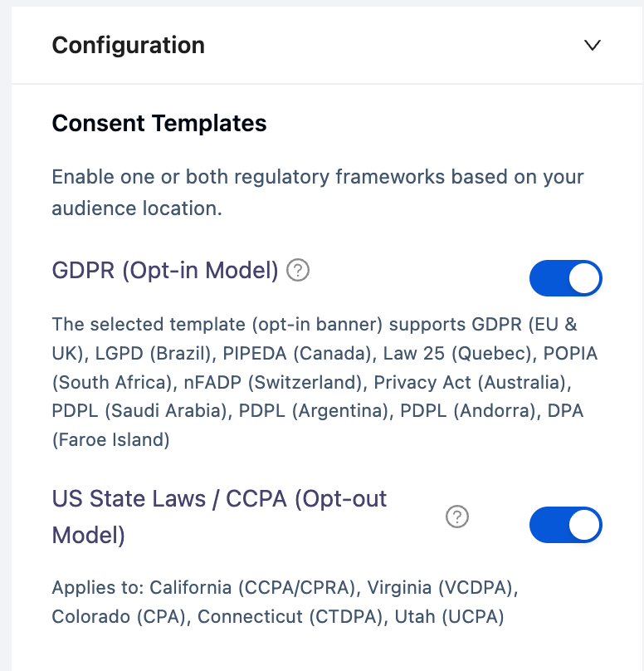Click the GDPR help question mark icon
The image size is (644, 671).
[298, 271]
